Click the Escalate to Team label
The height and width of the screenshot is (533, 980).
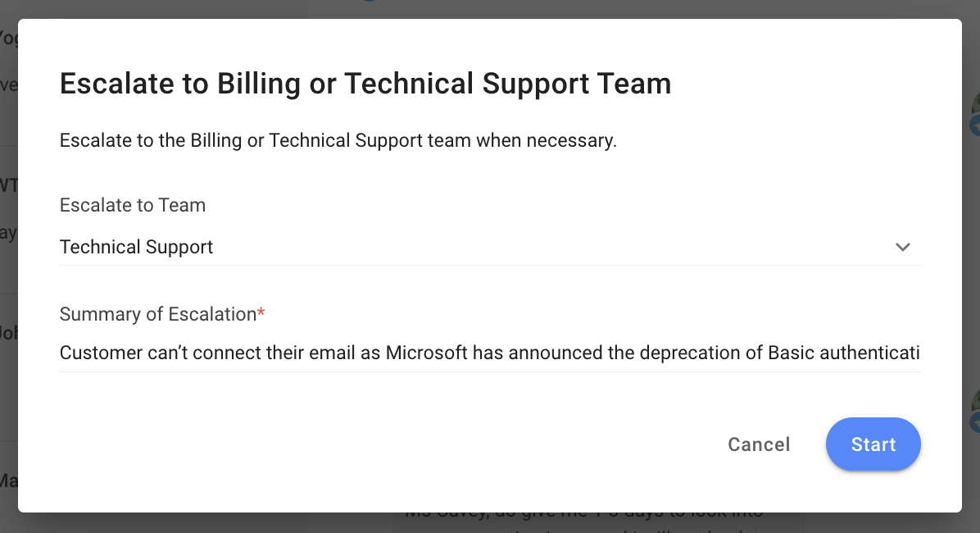point(133,205)
